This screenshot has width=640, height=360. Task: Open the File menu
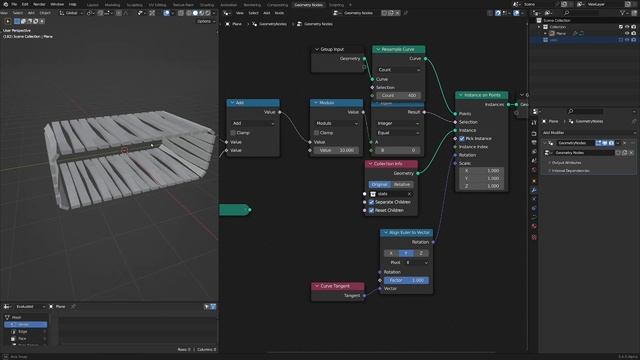coord(14,4)
